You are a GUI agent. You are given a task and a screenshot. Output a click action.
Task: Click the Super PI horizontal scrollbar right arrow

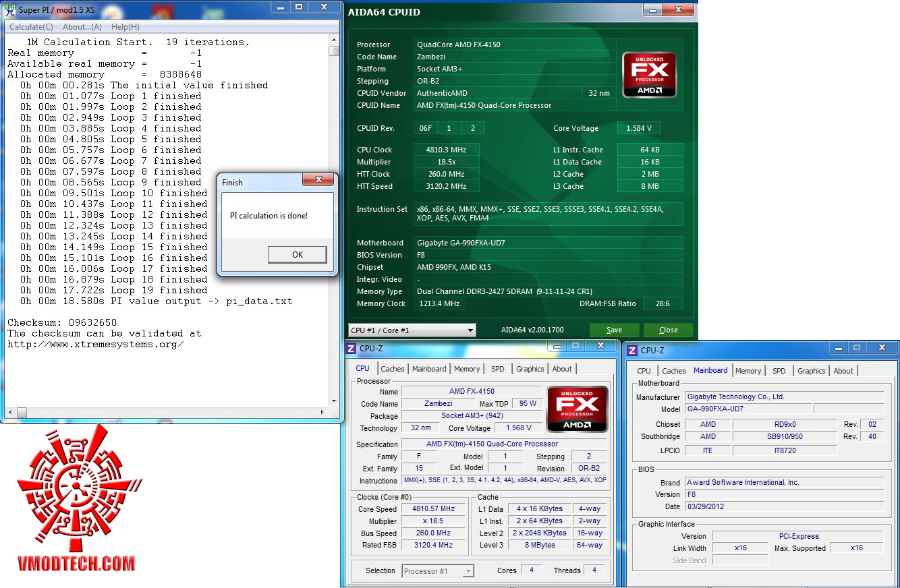coord(323,412)
